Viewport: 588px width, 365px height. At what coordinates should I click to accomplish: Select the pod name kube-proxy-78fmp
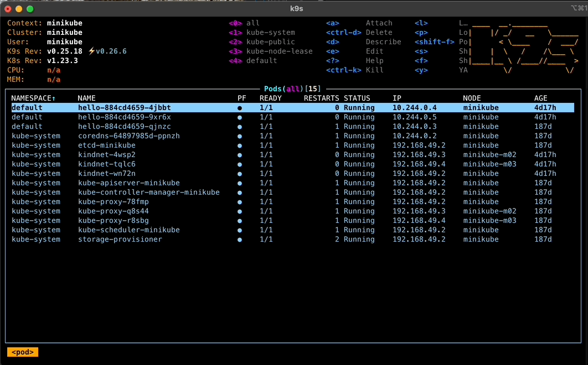[114, 202]
